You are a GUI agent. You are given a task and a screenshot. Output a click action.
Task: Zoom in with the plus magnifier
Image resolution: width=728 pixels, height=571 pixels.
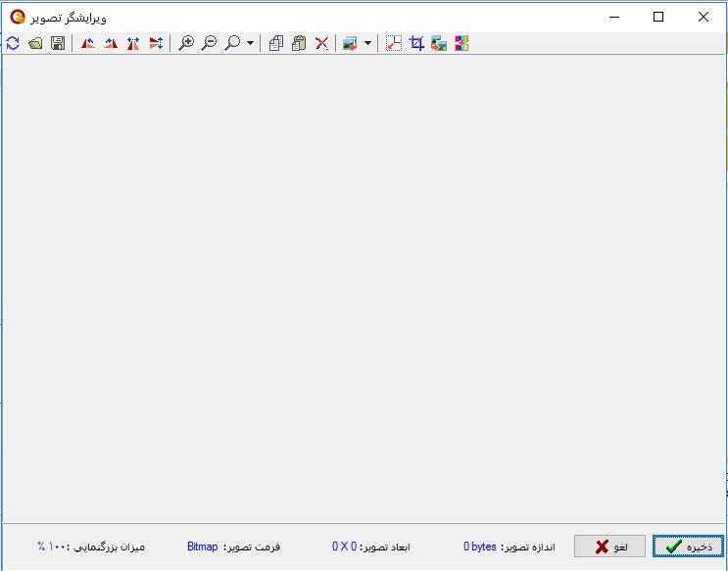[x=186, y=43]
